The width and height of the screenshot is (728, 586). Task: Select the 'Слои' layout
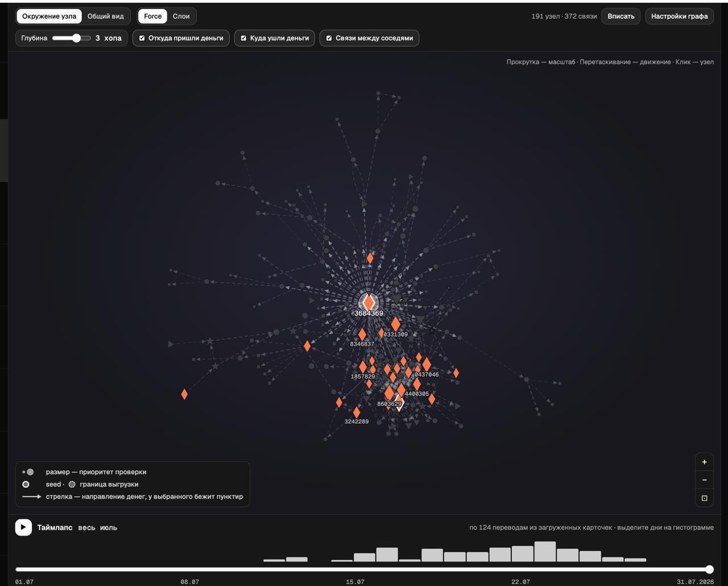click(181, 16)
